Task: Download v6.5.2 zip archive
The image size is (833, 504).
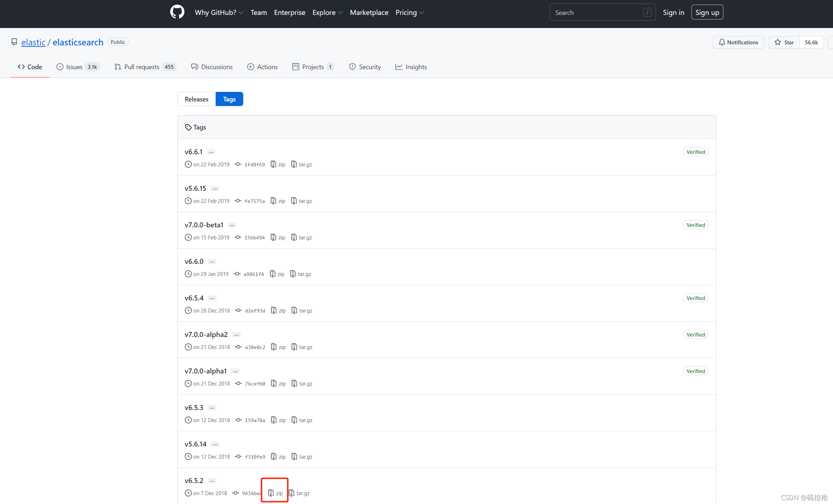Action: (276, 493)
